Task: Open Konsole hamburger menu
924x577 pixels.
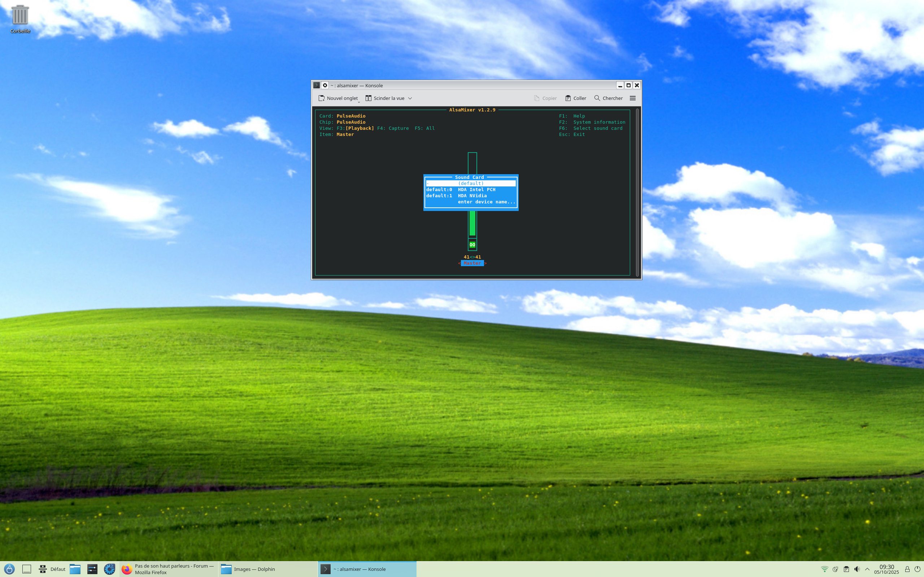Action: (632, 98)
